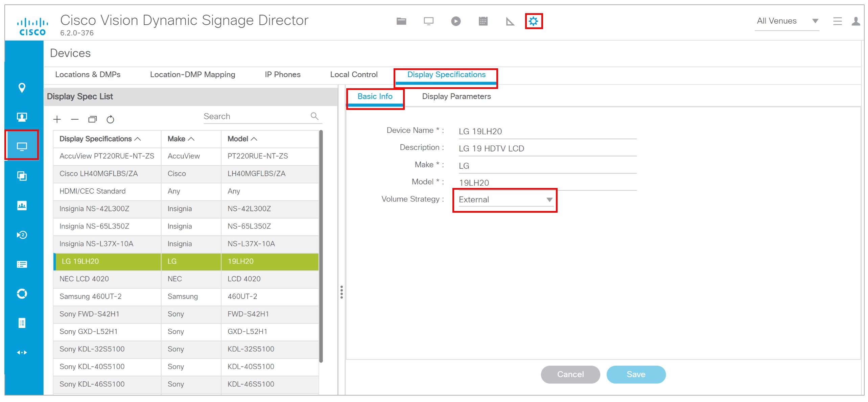Click the add (plus) display spec icon
Image resolution: width=868 pixels, height=402 pixels.
point(57,119)
